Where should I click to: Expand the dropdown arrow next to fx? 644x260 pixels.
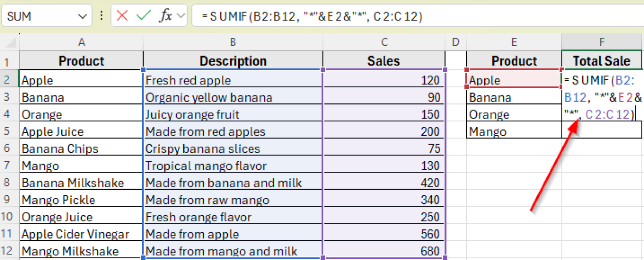point(181,16)
